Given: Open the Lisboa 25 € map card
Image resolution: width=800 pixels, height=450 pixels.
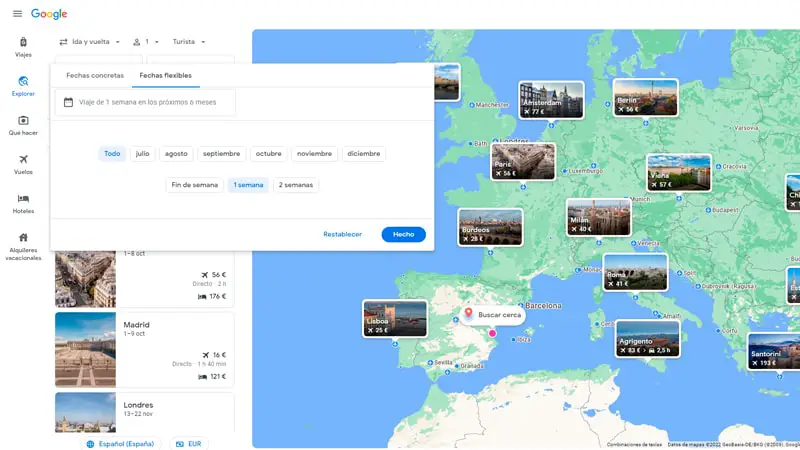Looking at the screenshot, I should (395, 318).
